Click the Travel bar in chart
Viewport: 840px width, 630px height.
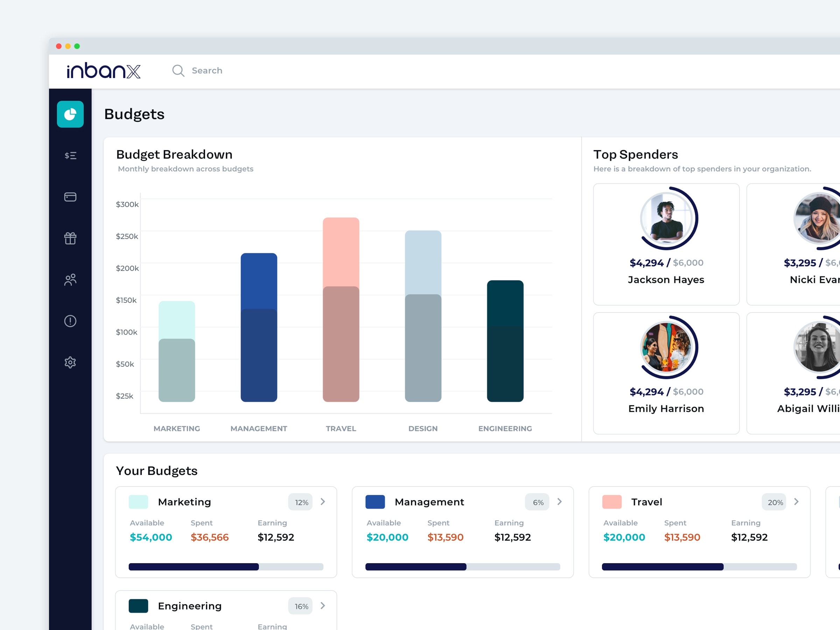coord(341,309)
